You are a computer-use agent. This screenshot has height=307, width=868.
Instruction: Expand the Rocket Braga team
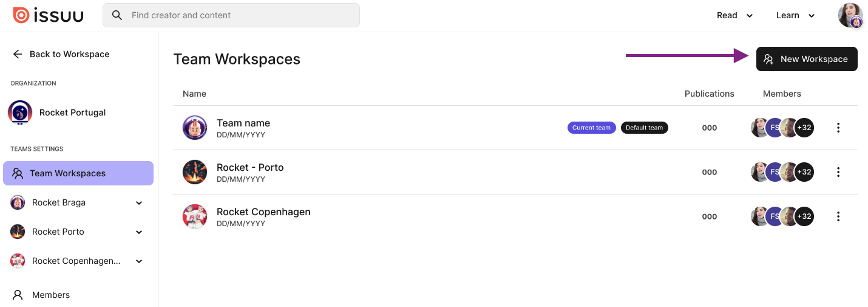tap(139, 202)
